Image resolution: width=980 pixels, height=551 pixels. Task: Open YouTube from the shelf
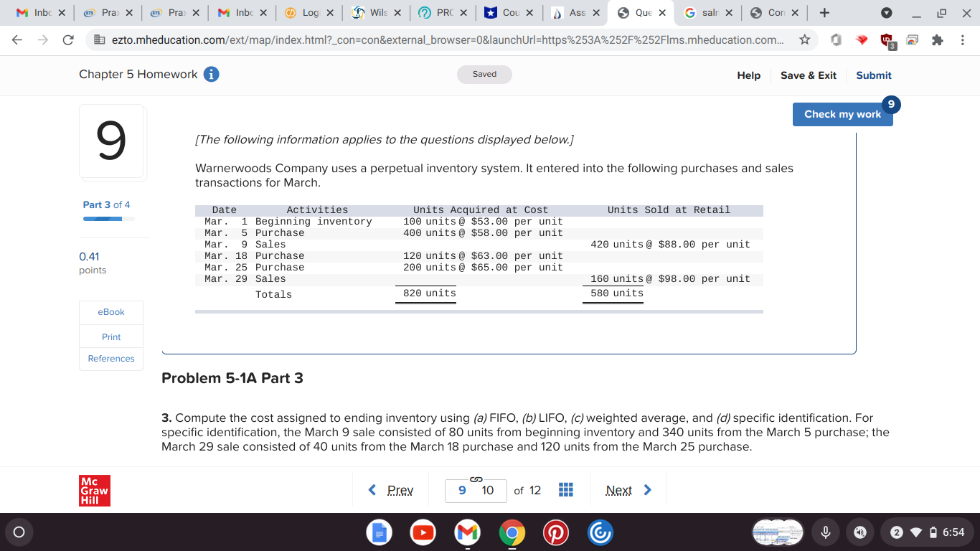tap(422, 532)
